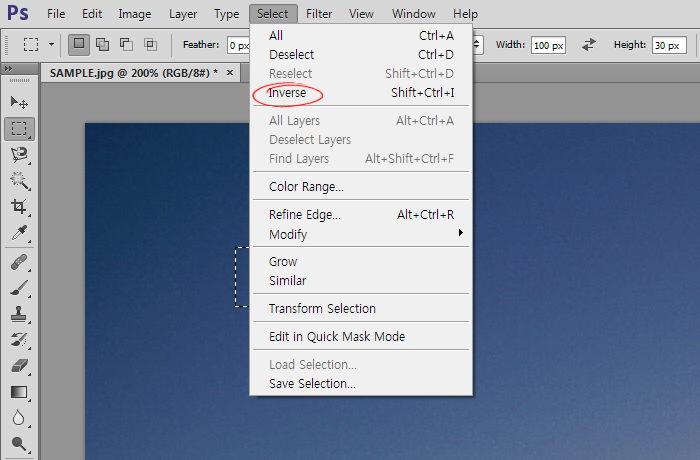Select the Move tool
Image resolution: width=700 pixels, height=460 pixels.
(x=19, y=103)
